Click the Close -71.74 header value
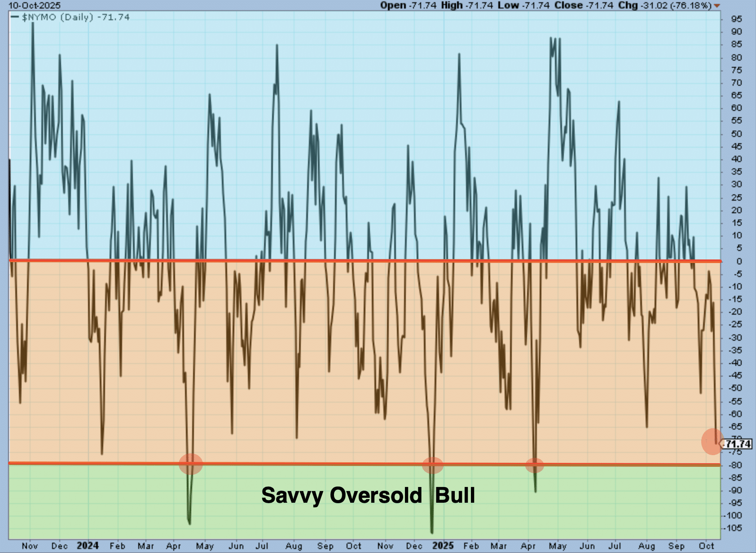The width and height of the screenshot is (756, 553). [x=583, y=5]
